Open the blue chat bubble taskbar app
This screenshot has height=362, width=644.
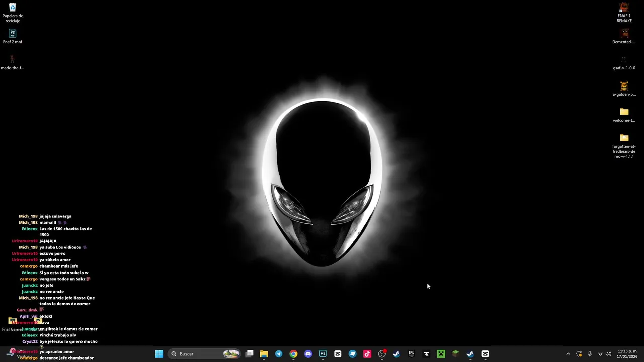pos(352,354)
